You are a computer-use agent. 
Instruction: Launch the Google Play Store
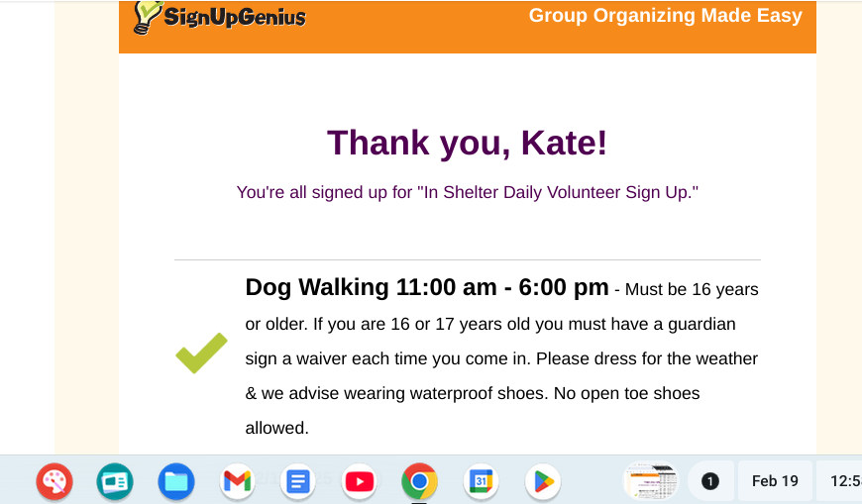(542, 482)
